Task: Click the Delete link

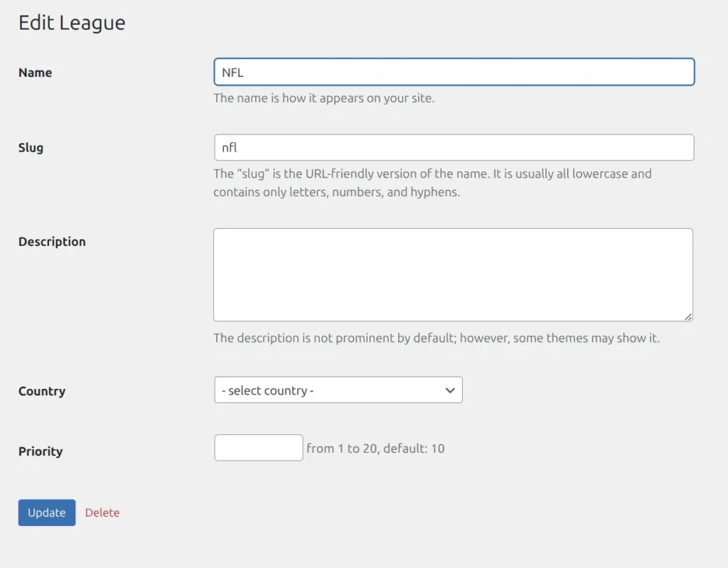Action: point(102,513)
